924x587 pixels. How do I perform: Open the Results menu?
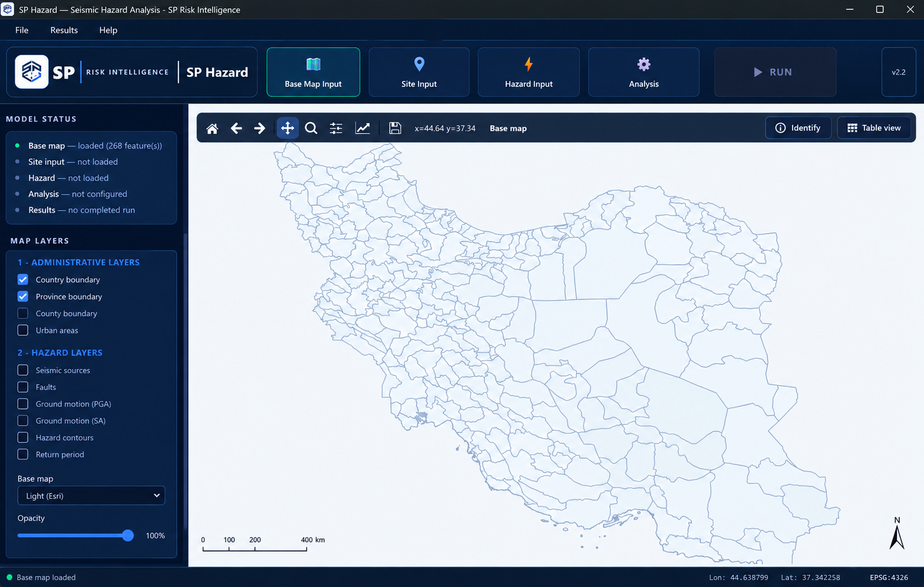point(64,30)
